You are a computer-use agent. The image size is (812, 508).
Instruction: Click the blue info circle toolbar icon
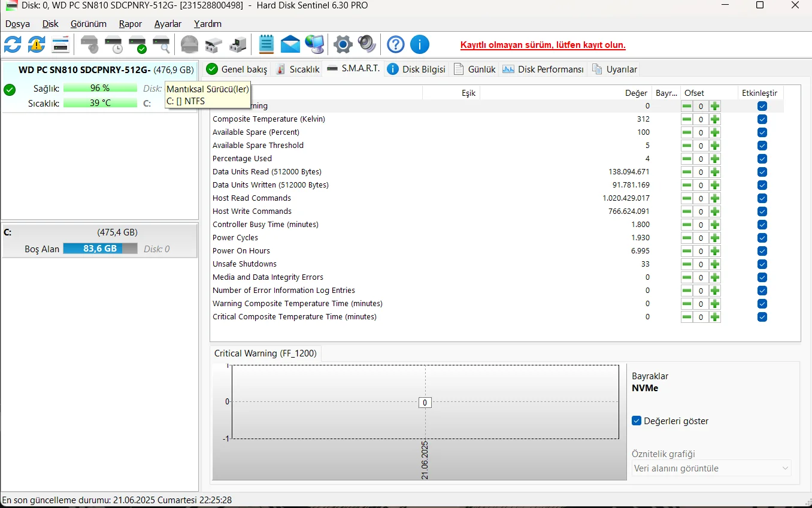[420, 44]
